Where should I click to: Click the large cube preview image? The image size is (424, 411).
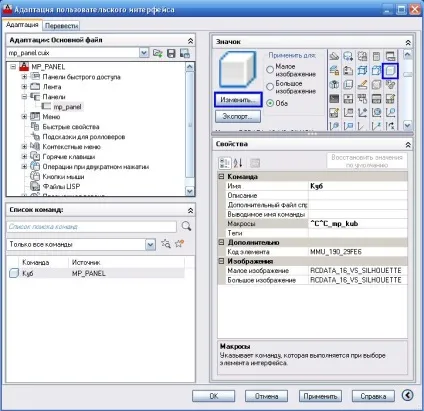(x=237, y=70)
